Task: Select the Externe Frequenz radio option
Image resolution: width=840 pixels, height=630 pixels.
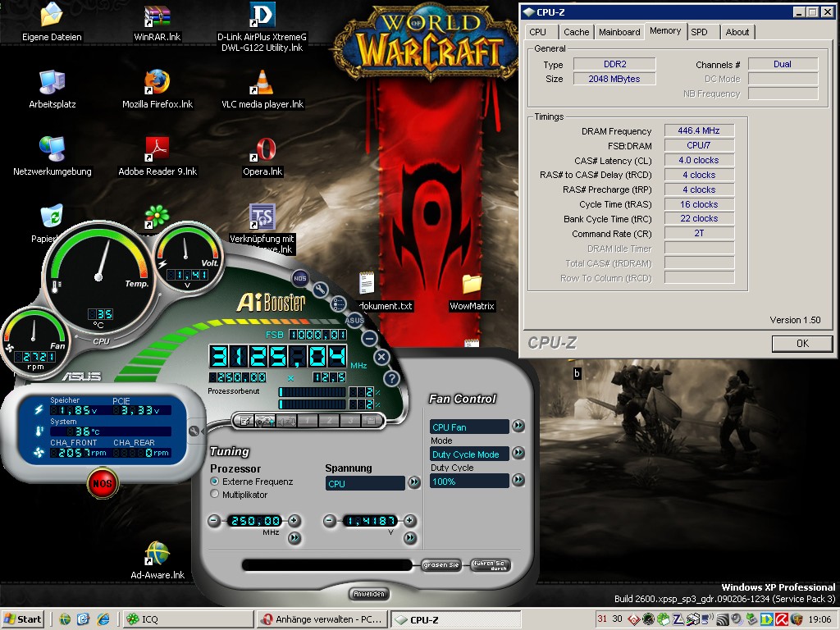Action: pyautogui.click(x=215, y=482)
